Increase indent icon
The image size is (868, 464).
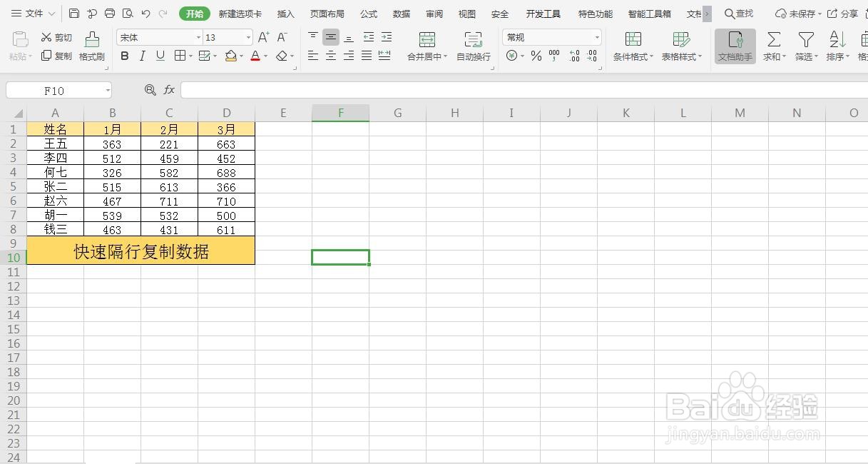pyautogui.click(x=387, y=37)
